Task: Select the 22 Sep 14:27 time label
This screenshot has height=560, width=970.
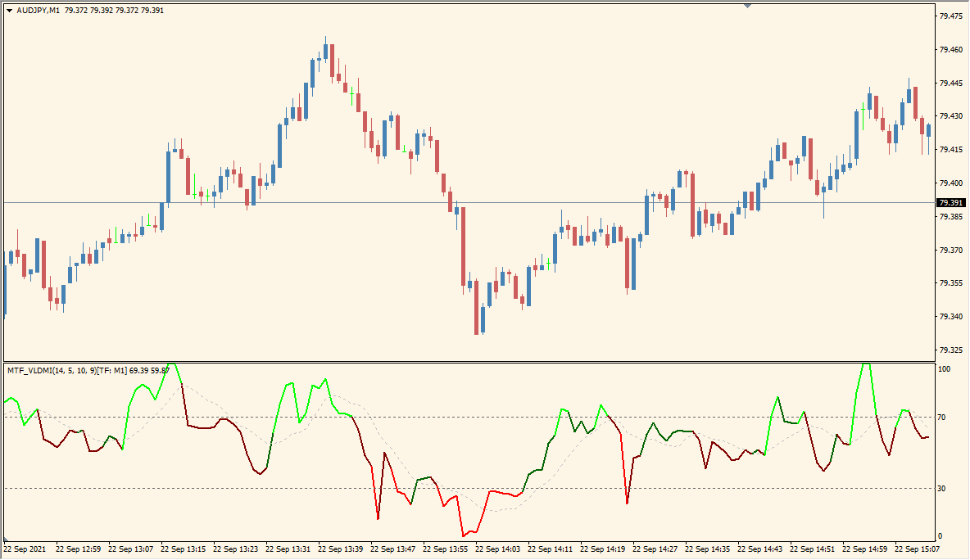Action: (656, 549)
